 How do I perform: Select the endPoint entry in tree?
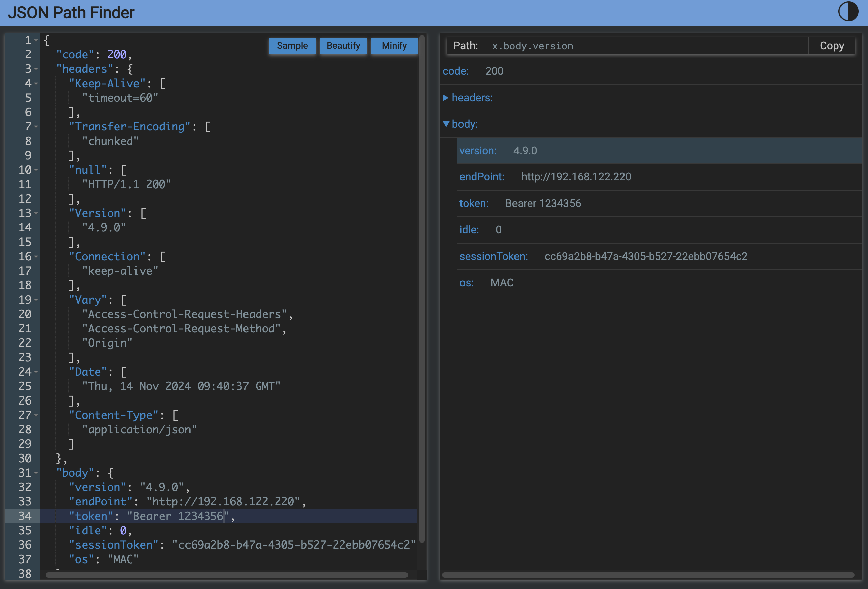pos(482,177)
